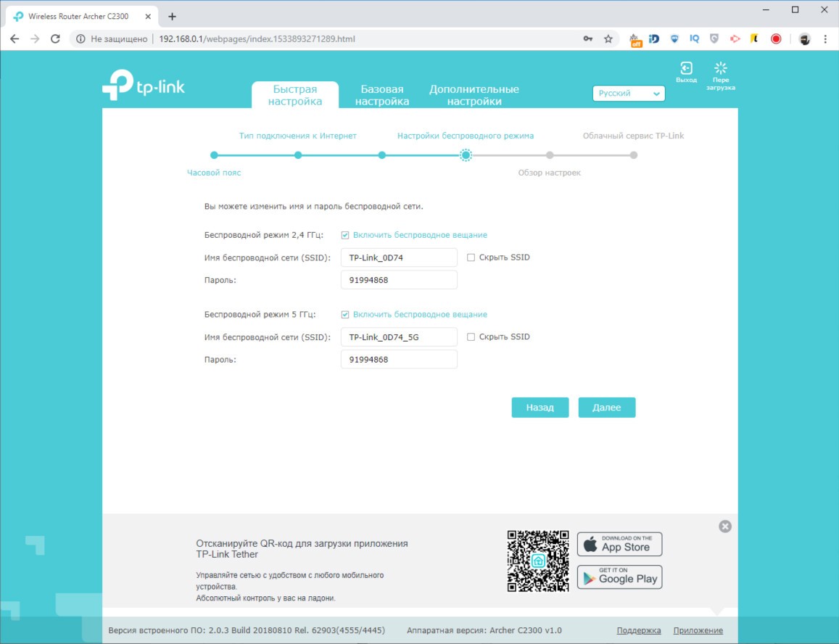
Task: Click the 2.4 GHz password field
Action: tap(399, 280)
